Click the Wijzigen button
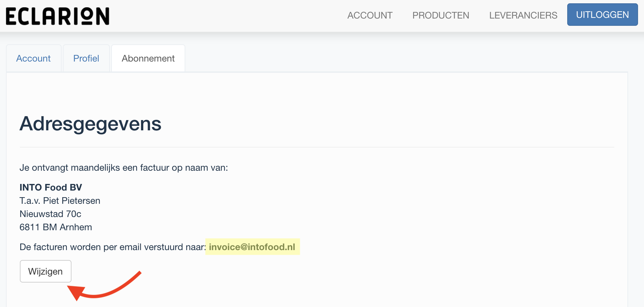This screenshot has width=644, height=307. pos(45,271)
